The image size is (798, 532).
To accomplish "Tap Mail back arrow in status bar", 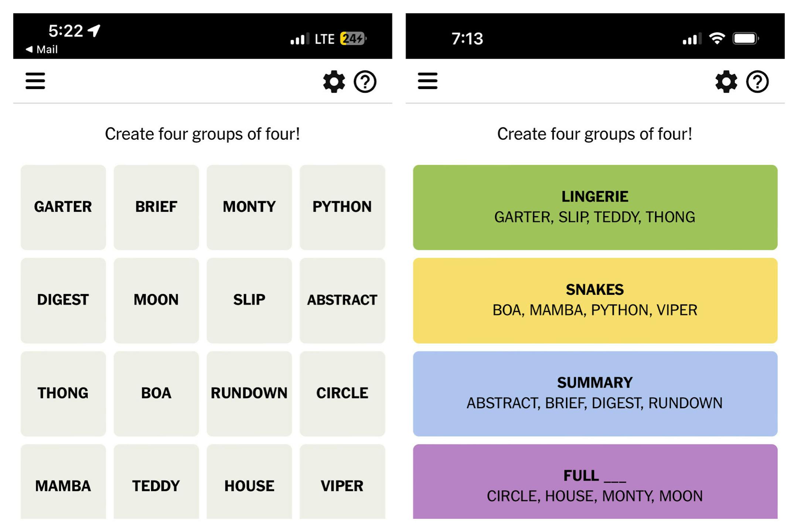I will point(41,49).
